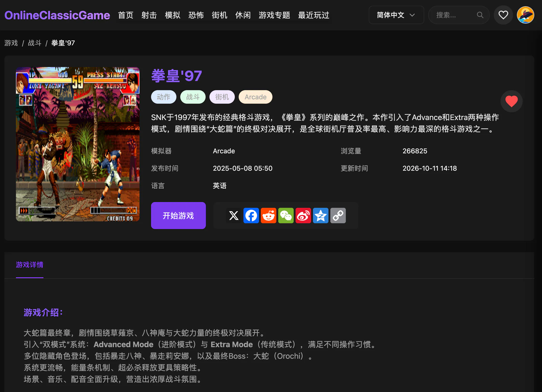Toggle the red heart favorite for 拳皇'97
The width and height of the screenshot is (542, 392).
[511, 101]
